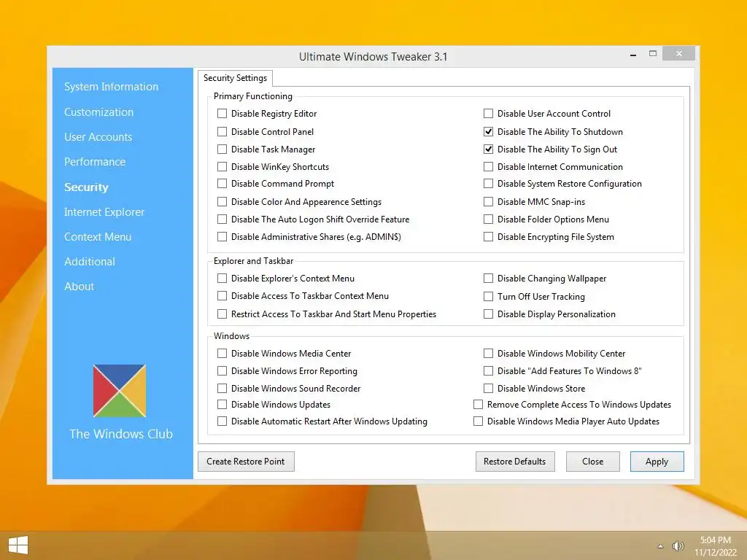Show hidden tray icons arrow

pos(660,546)
